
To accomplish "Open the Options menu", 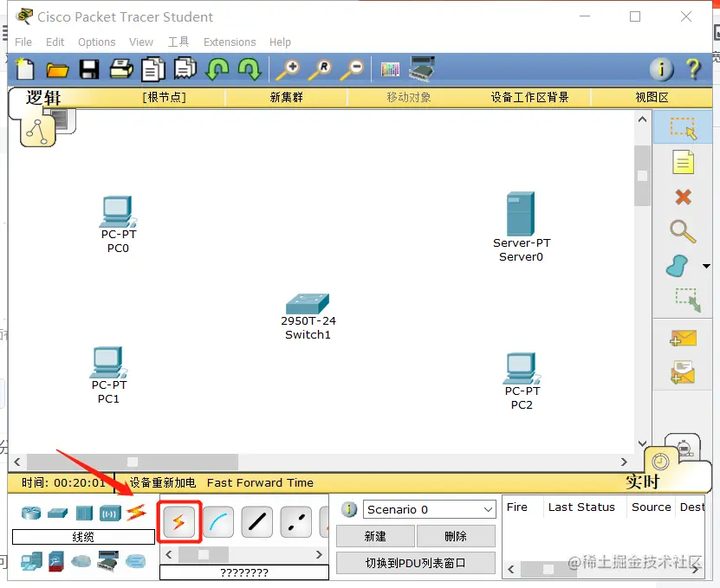I will point(97,42).
